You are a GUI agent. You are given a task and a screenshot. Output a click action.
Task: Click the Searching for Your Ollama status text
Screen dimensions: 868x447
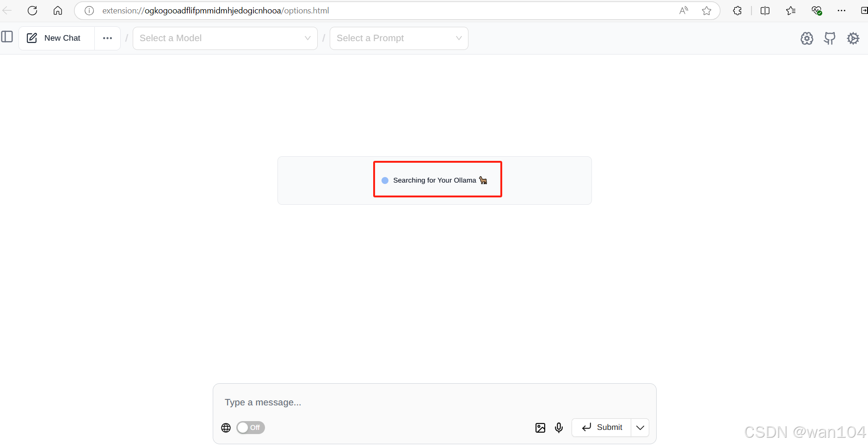[x=435, y=180]
